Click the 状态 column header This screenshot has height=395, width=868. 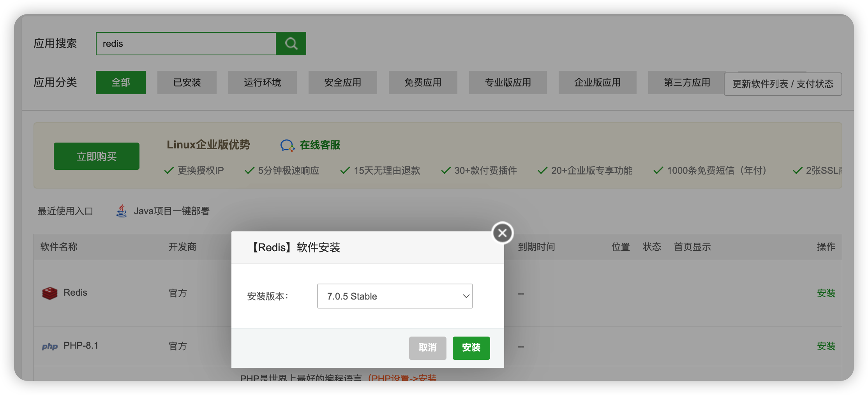[652, 247]
